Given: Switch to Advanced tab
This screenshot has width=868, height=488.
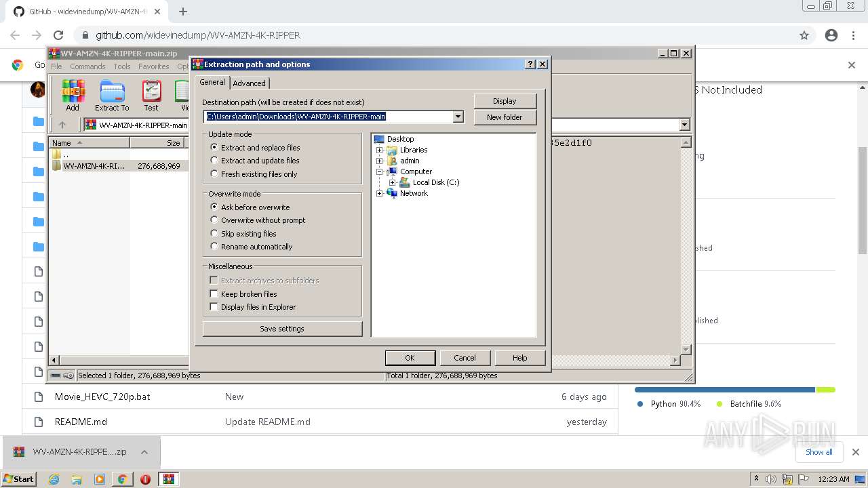Looking at the screenshot, I should tap(250, 83).
